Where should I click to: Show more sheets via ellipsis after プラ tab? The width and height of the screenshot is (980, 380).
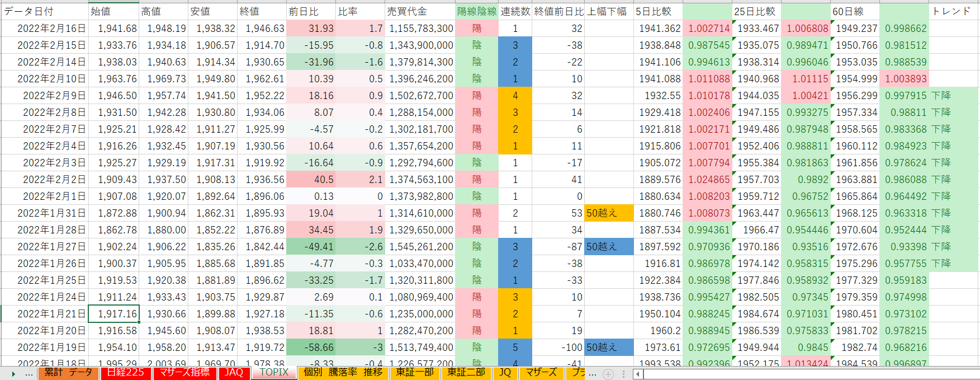593,373
